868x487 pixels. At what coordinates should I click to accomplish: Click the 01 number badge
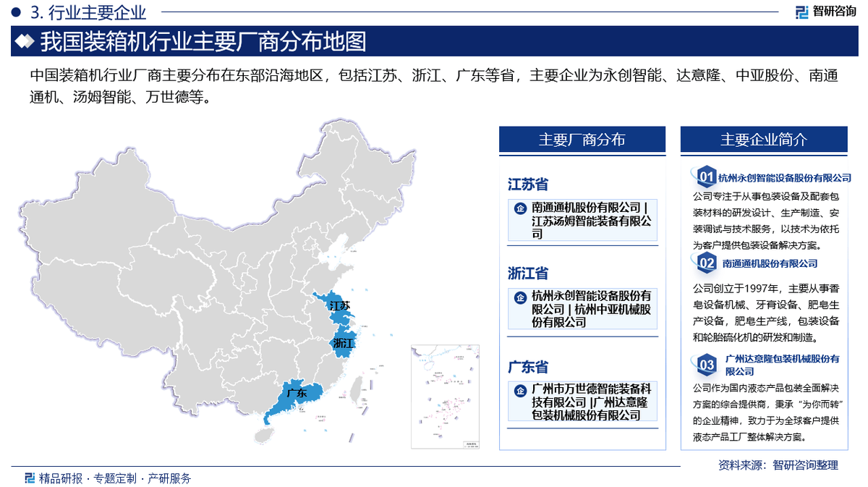(x=706, y=177)
